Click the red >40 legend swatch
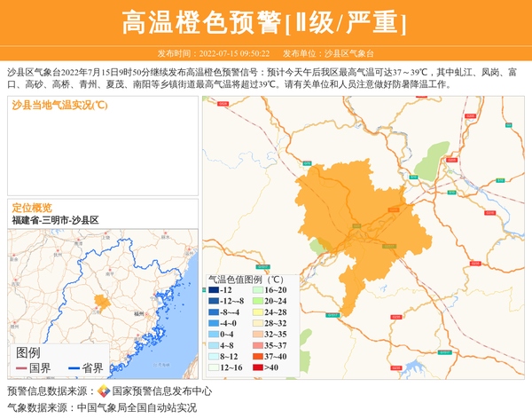Screen dimensions: 532x418 tap(256, 367)
